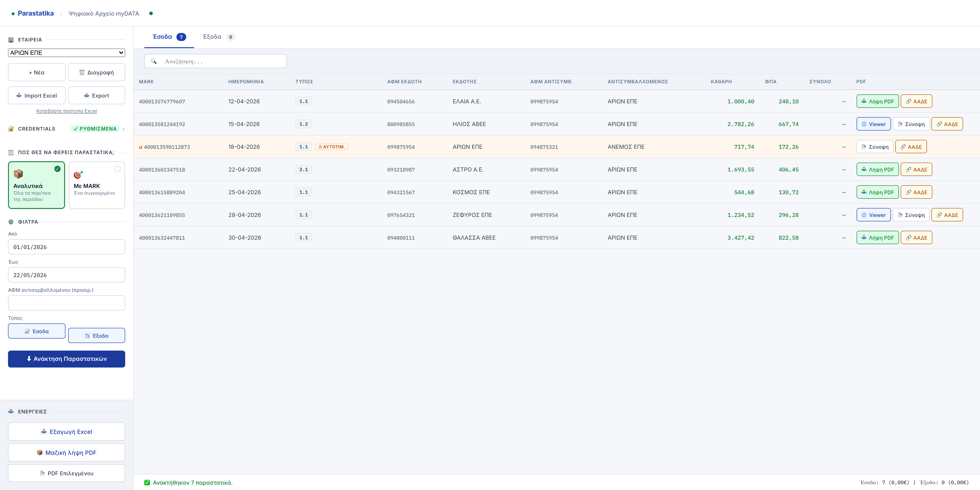980x490 pixels.
Task: Select the Με MARK retrieval mode card
Action: coord(97,185)
